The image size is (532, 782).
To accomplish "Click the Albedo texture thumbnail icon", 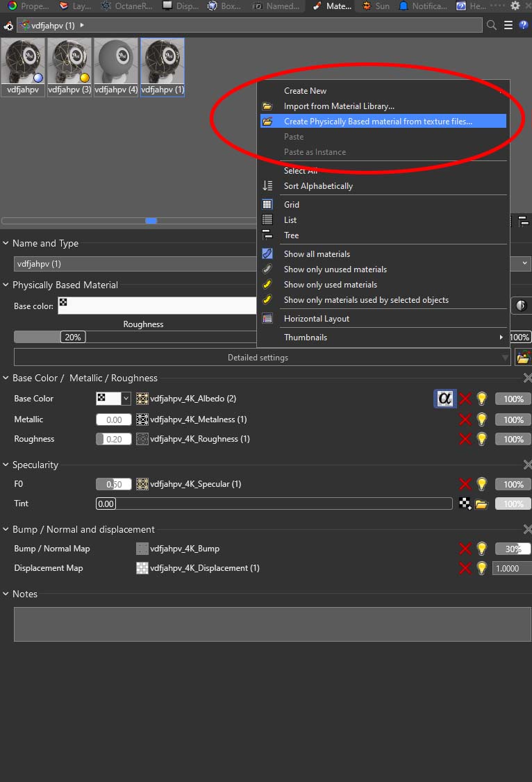I will pos(142,399).
